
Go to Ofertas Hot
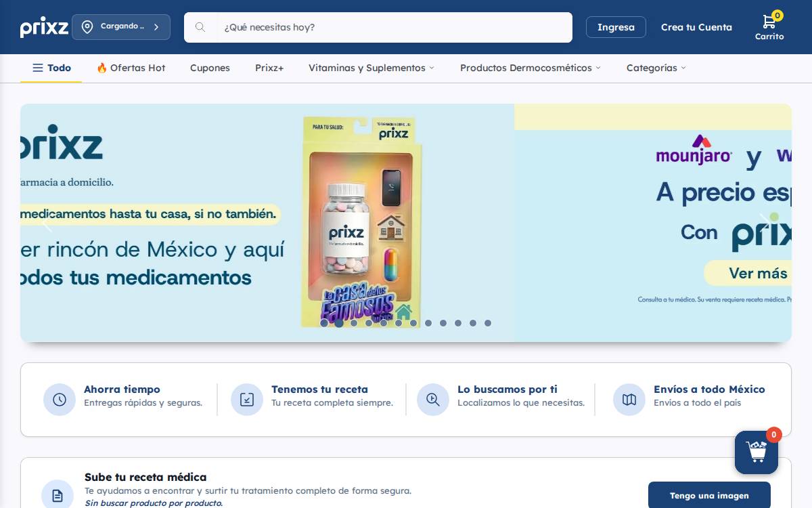[x=131, y=68]
